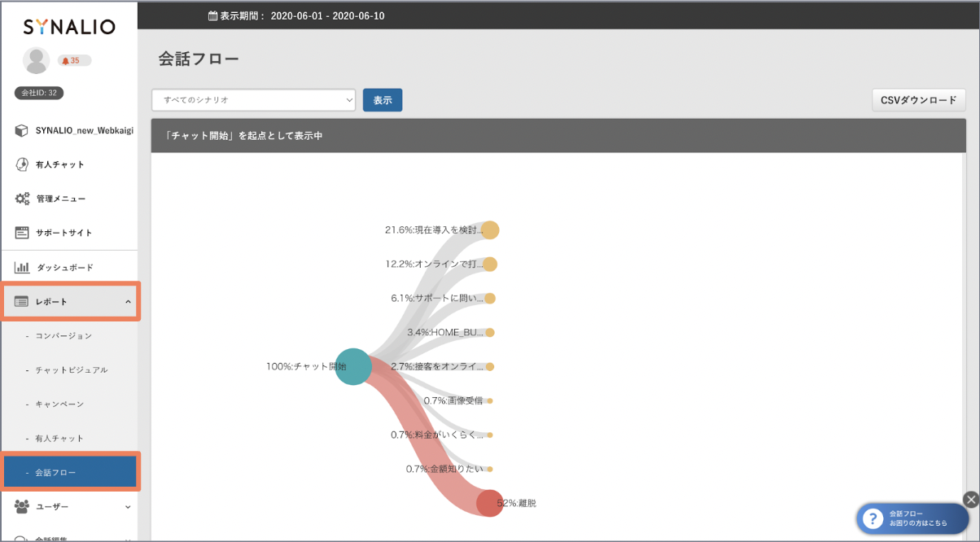Click the ユーザー people icon
Viewport: 980px width, 542px height.
pos(22,506)
